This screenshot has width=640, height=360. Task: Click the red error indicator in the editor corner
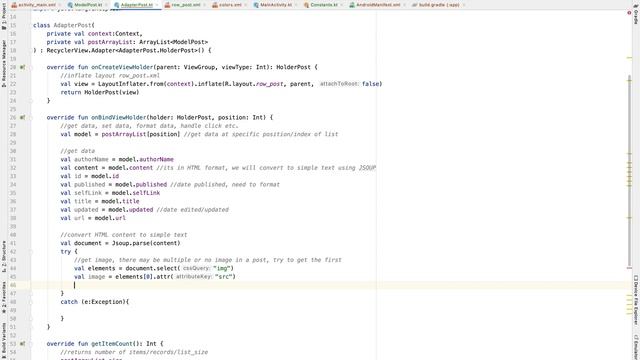(x=629, y=13)
